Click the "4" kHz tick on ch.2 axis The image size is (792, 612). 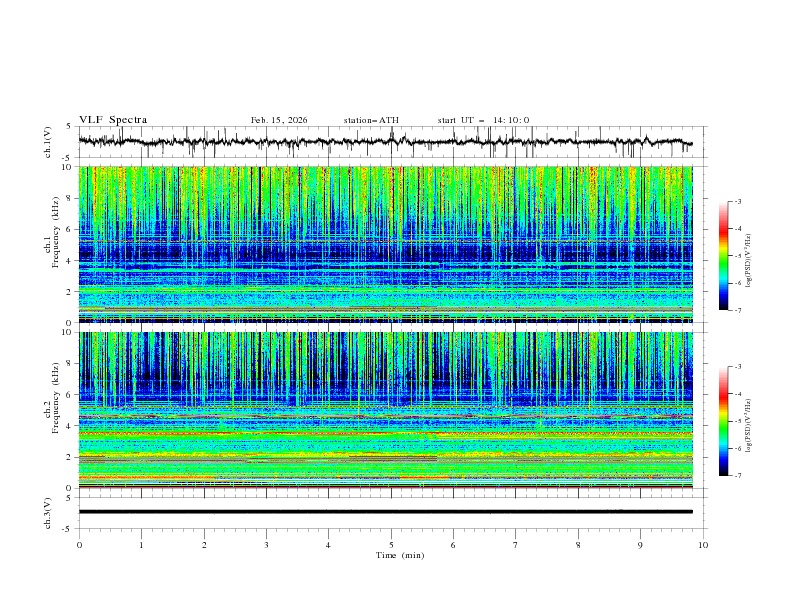(70, 426)
